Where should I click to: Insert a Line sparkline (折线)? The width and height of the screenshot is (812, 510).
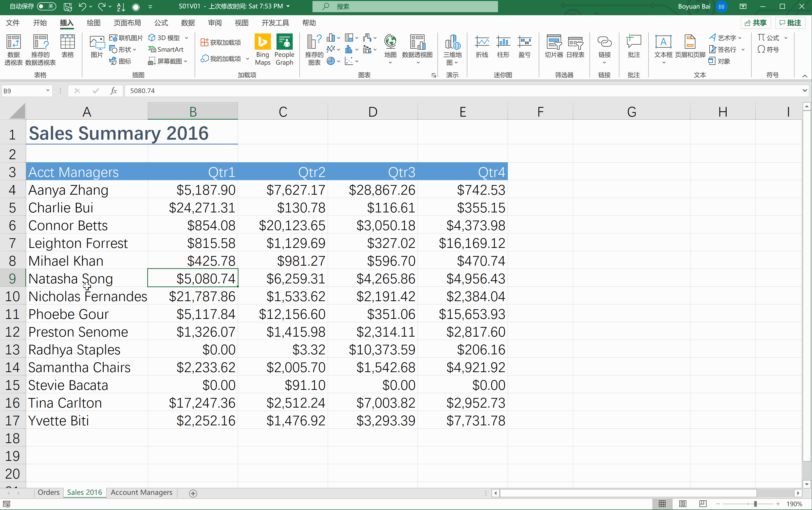[x=482, y=46]
